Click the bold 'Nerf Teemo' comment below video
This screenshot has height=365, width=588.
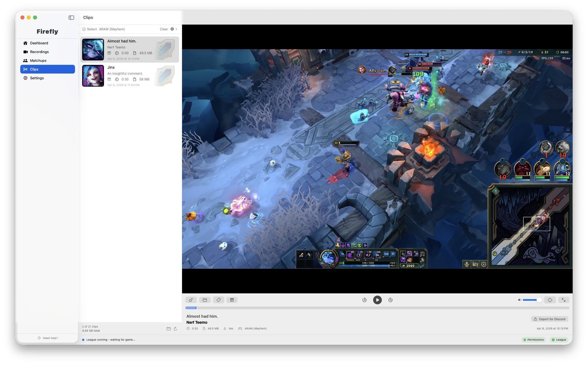point(197,322)
